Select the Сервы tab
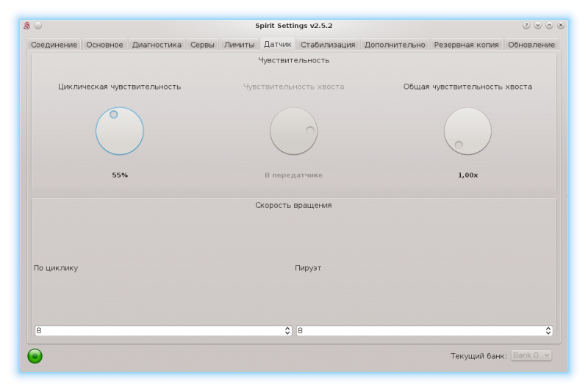This screenshot has width=588, height=392. [x=202, y=45]
